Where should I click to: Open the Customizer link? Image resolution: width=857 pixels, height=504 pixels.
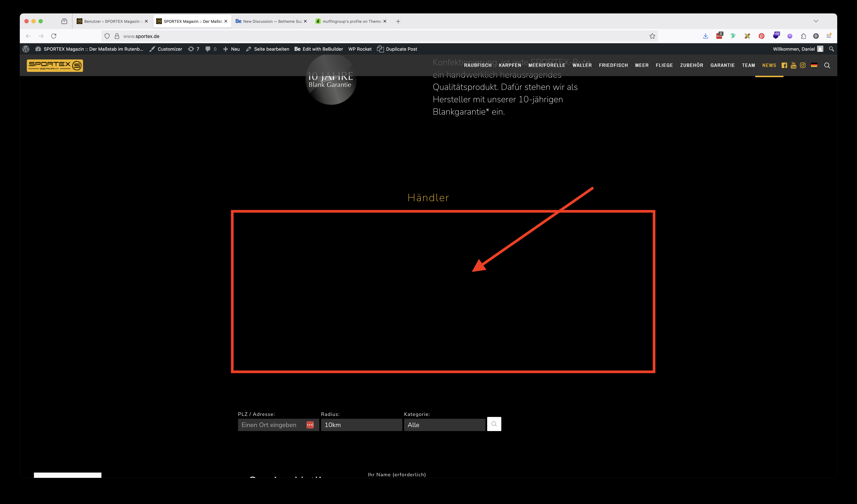pyautogui.click(x=166, y=49)
